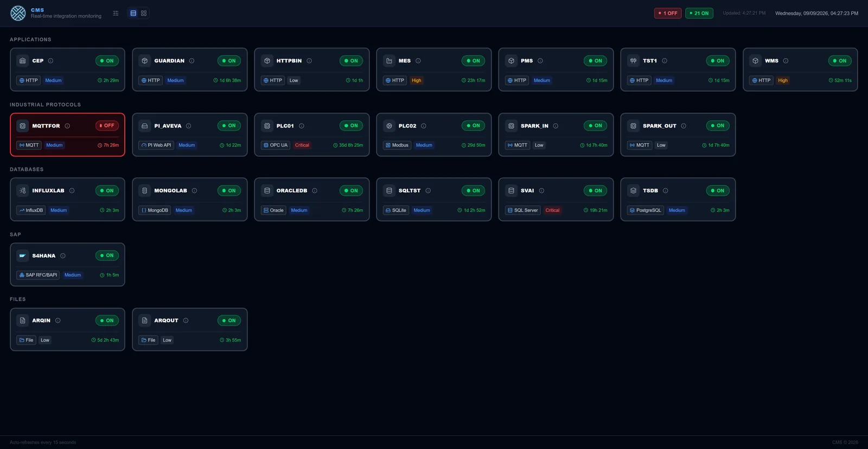The width and height of the screenshot is (868, 449).
Task: Click the Critical priority tag on PLC01
Action: (302, 145)
